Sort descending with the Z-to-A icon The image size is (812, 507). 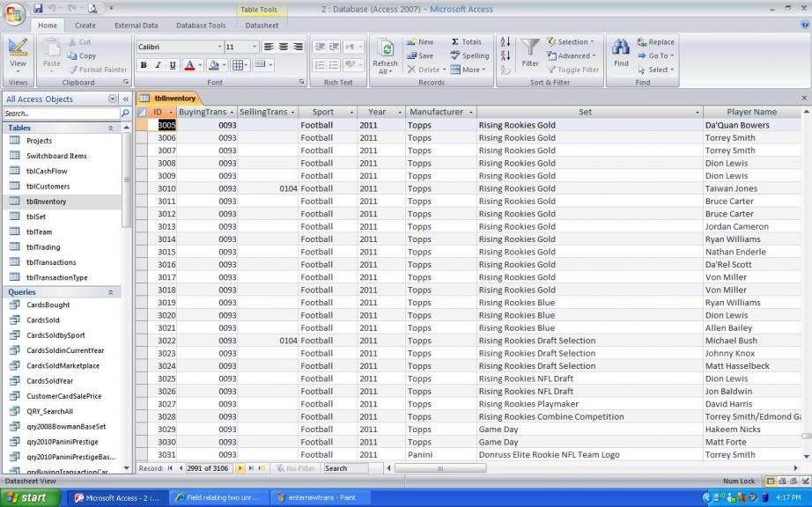(x=506, y=55)
